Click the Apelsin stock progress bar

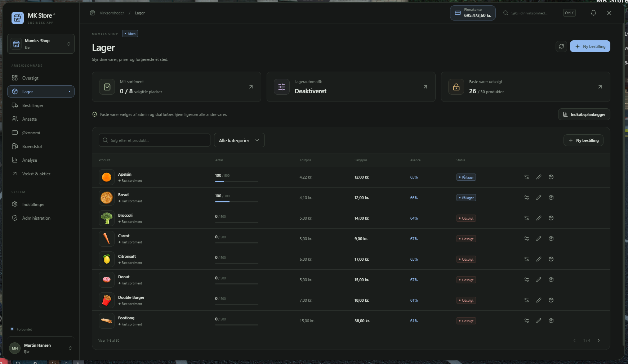237,181
